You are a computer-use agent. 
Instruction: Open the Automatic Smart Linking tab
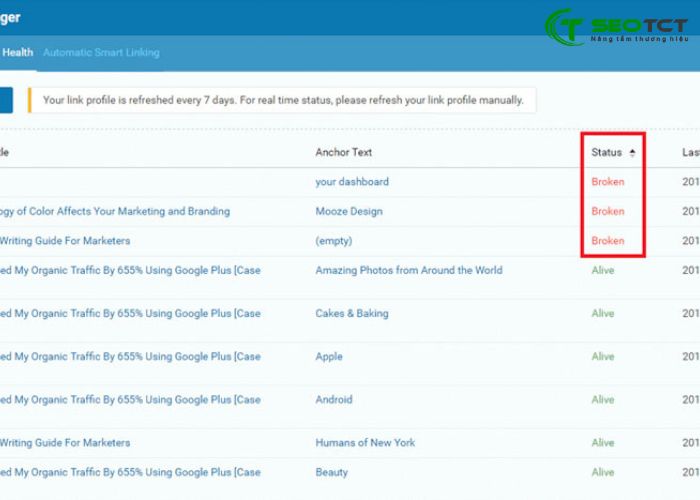coord(101,53)
